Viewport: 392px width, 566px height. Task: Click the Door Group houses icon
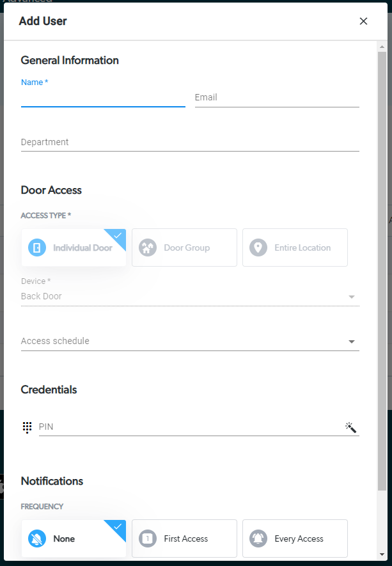148,248
